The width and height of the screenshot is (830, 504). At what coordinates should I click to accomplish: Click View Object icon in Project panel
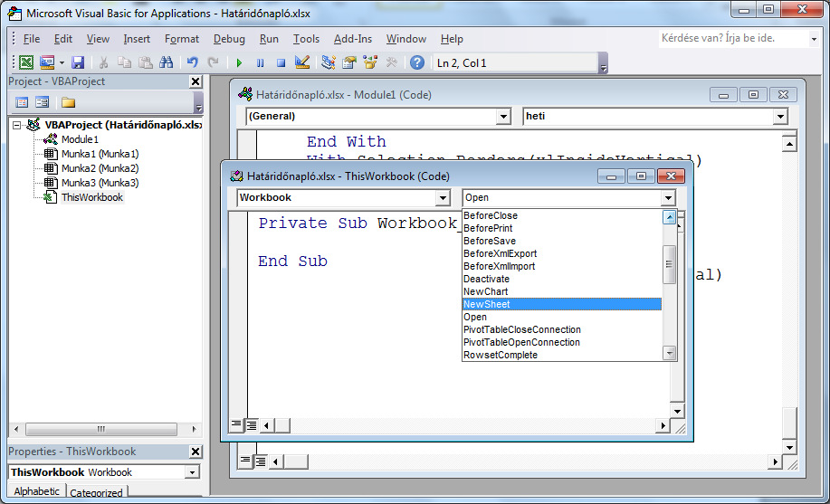pyautogui.click(x=42, y=102)
